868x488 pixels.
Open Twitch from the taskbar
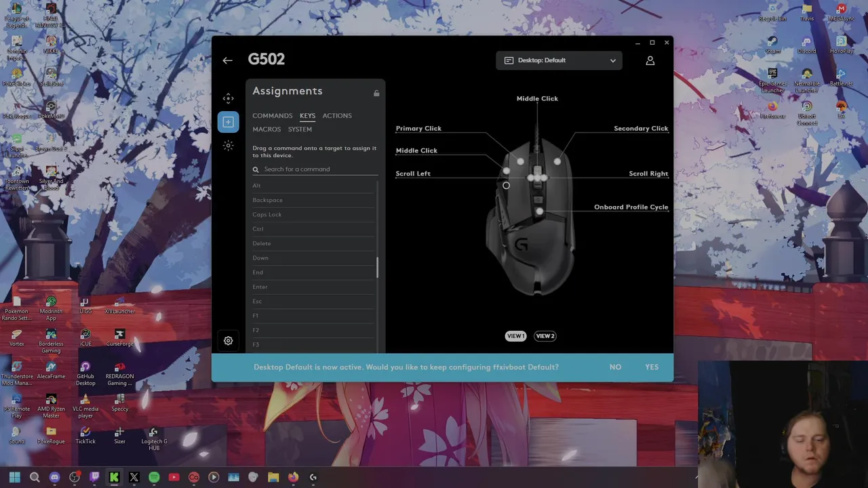click(x=94, y=477)
